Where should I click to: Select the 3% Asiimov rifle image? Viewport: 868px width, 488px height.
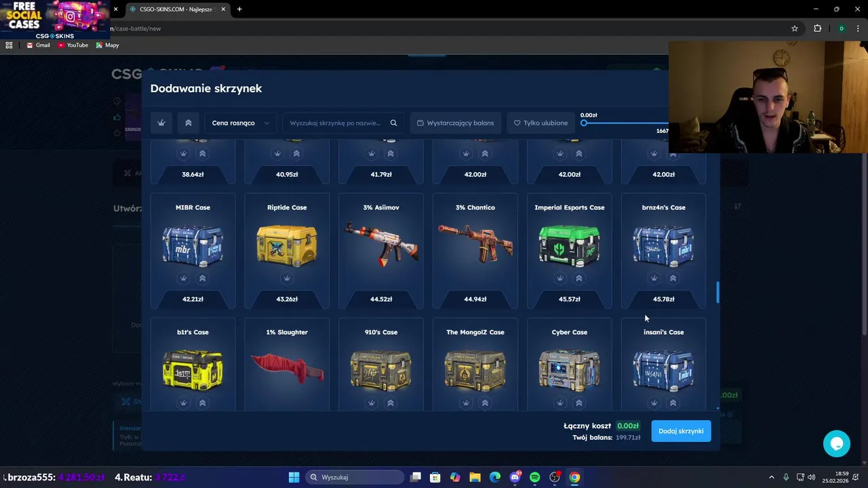pos(381,244)
